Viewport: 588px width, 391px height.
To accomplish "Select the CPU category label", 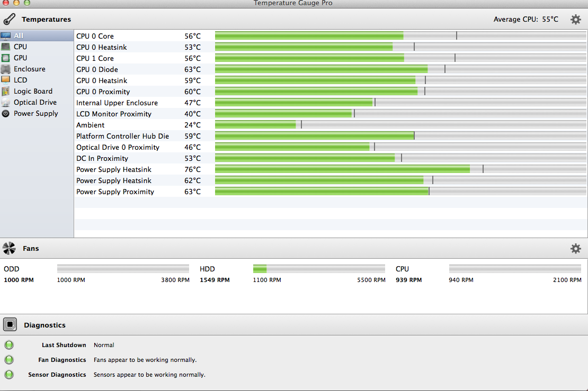I will (20, 47).
